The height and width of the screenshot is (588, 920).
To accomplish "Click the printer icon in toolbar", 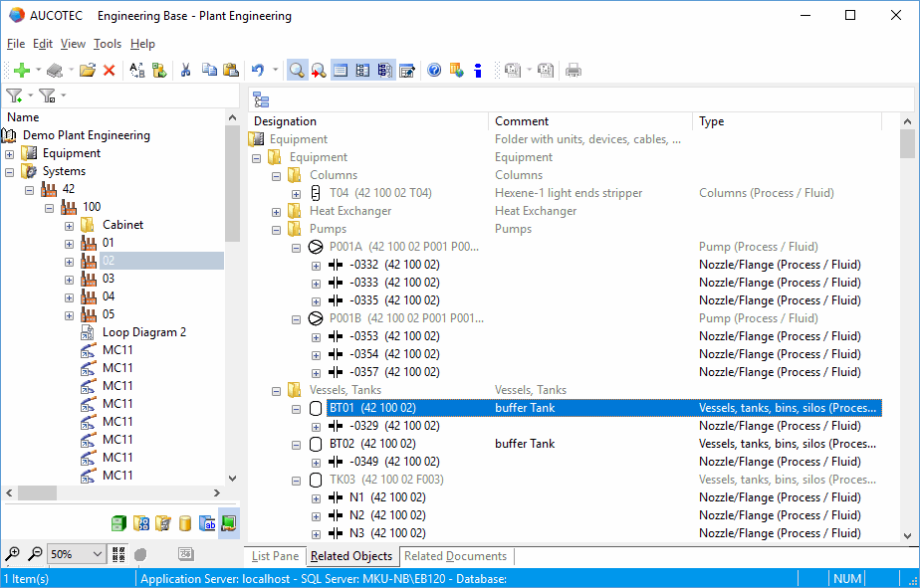I will [x=574, y=70].
